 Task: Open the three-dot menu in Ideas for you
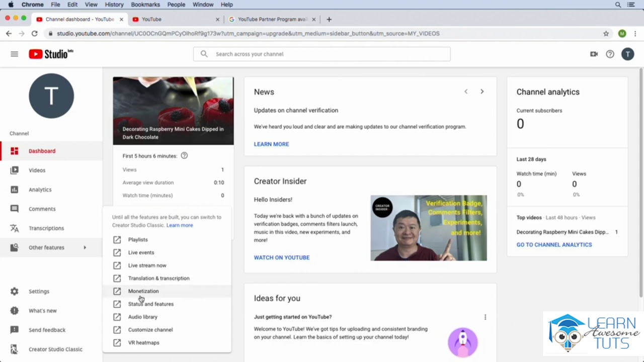(x=485, y=317)
